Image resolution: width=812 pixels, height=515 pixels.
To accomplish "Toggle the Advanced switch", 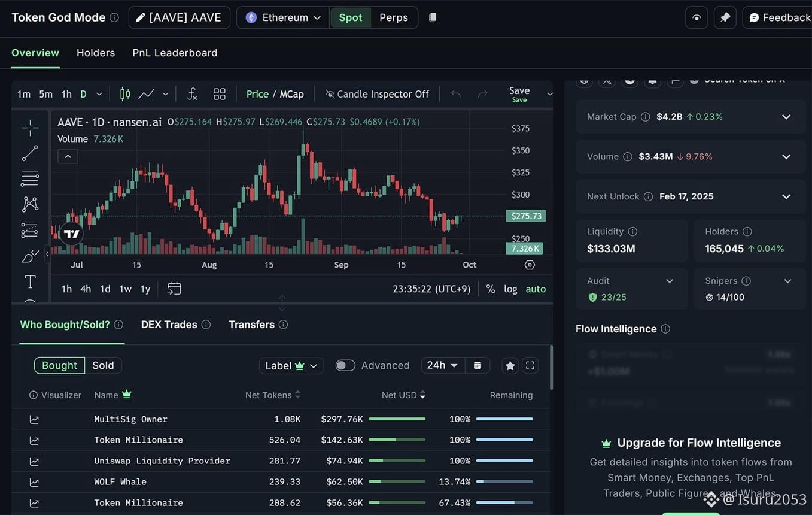I will [x=345, y=365].
